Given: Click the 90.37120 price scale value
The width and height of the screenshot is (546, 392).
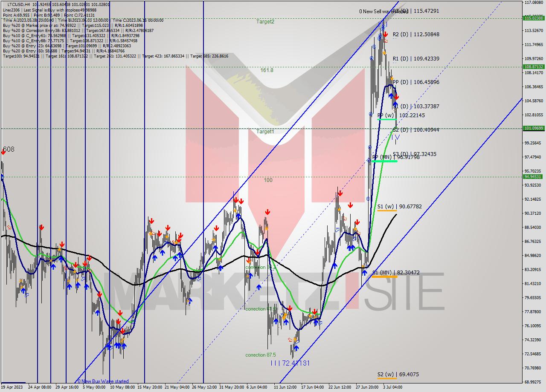Looking at the screenshot, I should [x=533, y=213].
